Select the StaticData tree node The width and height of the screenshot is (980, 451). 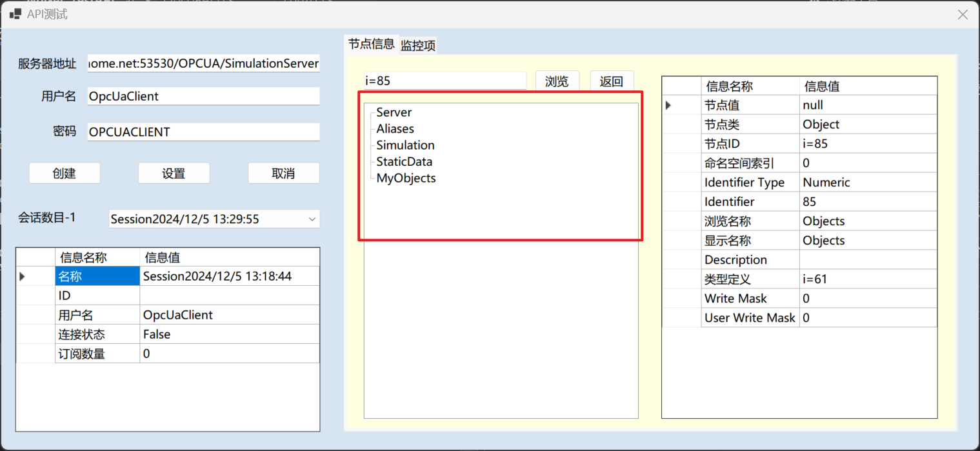[404, 161]
